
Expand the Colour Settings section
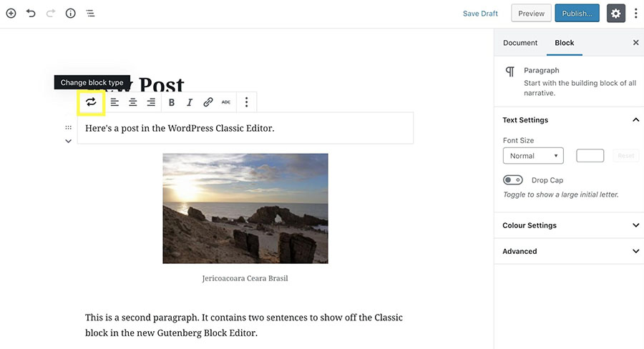pyautogui.click(x=569, y=225)
